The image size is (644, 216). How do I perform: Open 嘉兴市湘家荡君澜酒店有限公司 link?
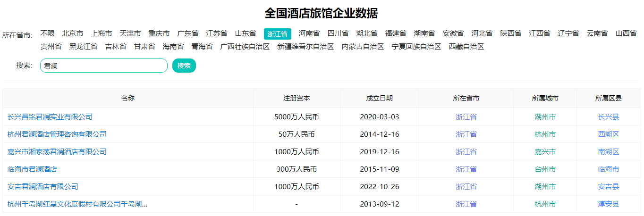click(57, 152)
